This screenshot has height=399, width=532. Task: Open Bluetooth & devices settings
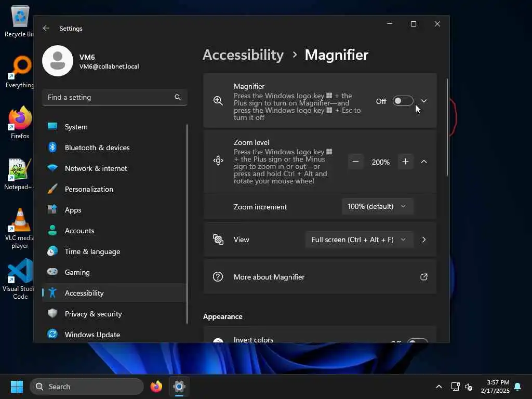[x=114, y=148]
